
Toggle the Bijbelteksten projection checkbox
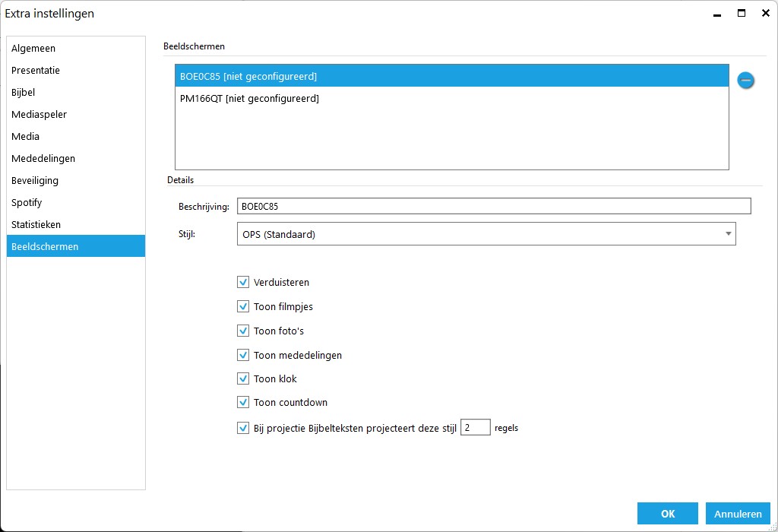pos(243,428)
